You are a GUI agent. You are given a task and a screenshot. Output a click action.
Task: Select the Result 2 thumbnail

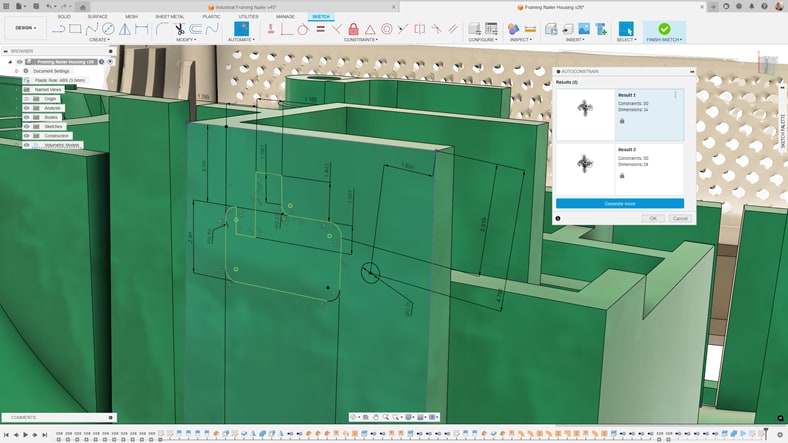tap(585, 169)
